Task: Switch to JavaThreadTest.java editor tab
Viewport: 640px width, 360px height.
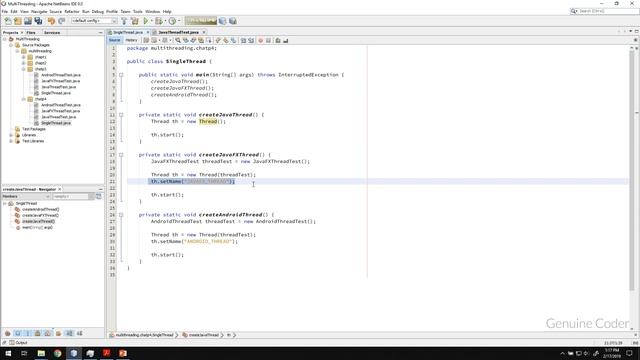Action: 178,32
